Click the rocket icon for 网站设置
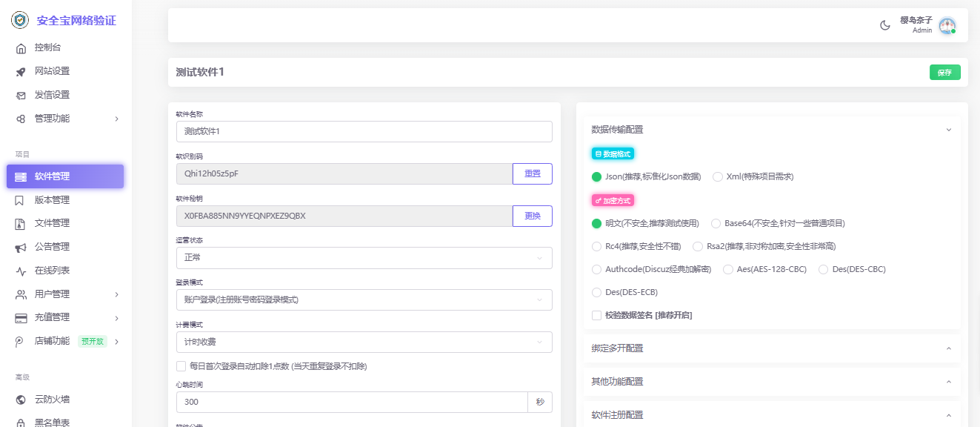This screenshot has width=980, height=427. click(x=21, y=72)
